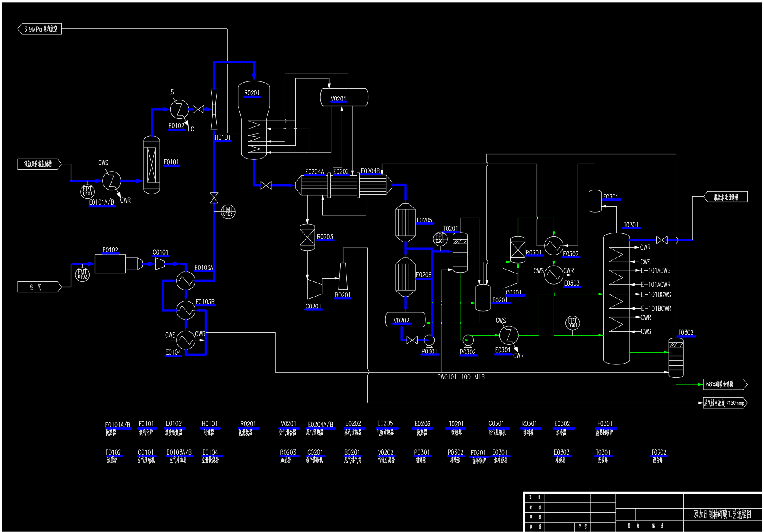
Task: Click the E0104 heat exchanger symbol
Action: (186, 340)
